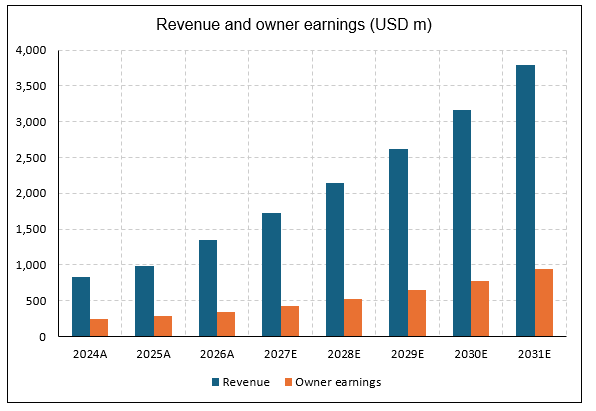Select the 2031E axis label

coord(534,354)
